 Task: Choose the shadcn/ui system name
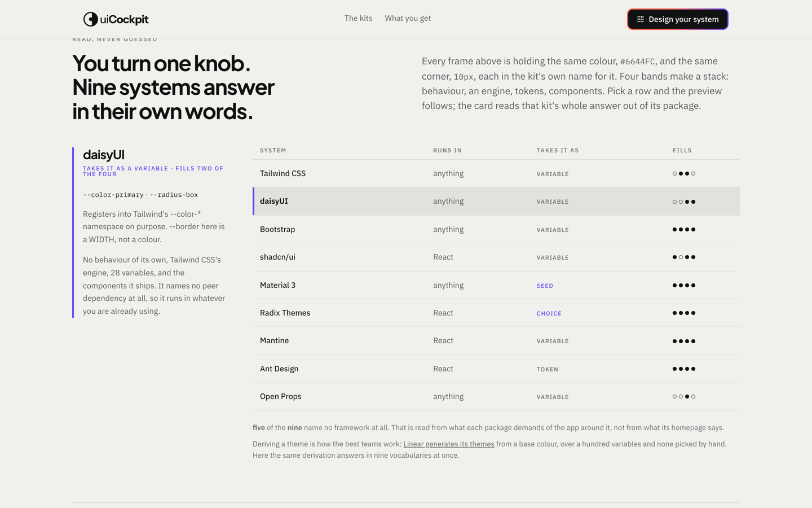point(277,257)
